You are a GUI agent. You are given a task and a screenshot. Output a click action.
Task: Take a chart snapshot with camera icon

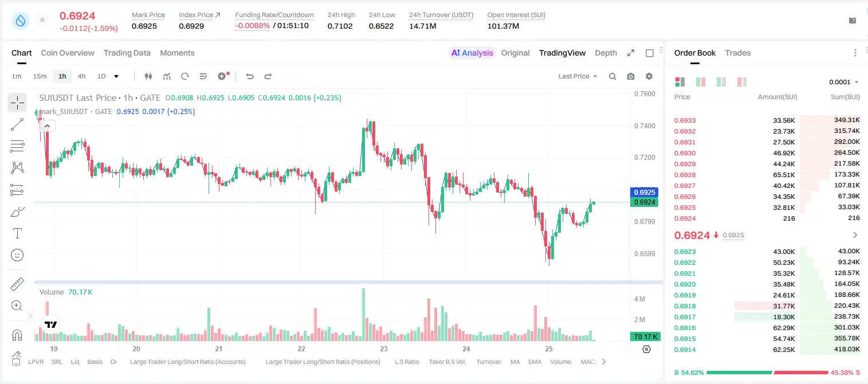[x=631, y=76]
